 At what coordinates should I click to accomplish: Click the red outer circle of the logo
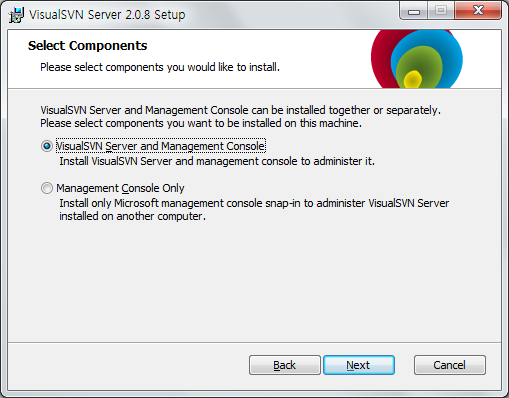380,58
